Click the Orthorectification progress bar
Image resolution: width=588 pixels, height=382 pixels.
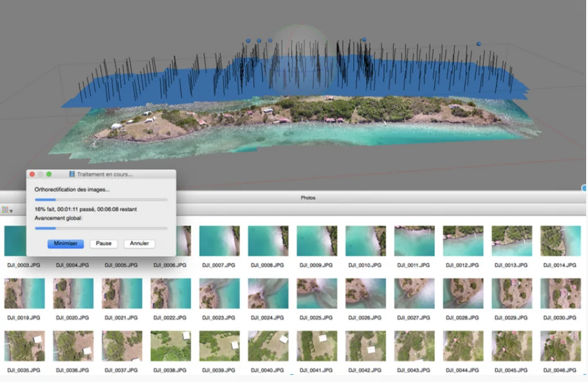point(101,200)
